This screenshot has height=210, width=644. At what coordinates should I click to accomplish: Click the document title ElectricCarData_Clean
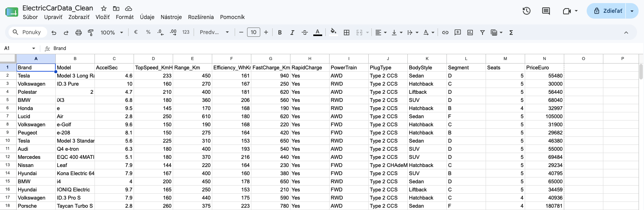click(x=58, y=8)
